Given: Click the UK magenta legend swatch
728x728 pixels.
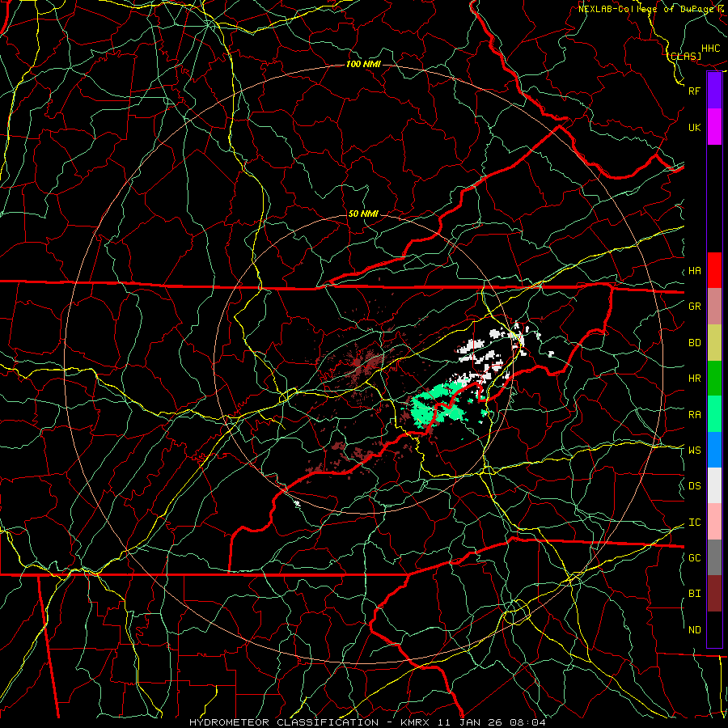Looking at the screenshot, I should (714, 127).
